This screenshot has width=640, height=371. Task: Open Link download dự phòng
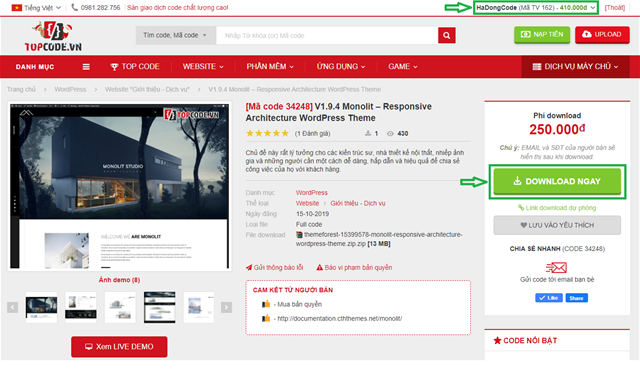coord(557,208)
